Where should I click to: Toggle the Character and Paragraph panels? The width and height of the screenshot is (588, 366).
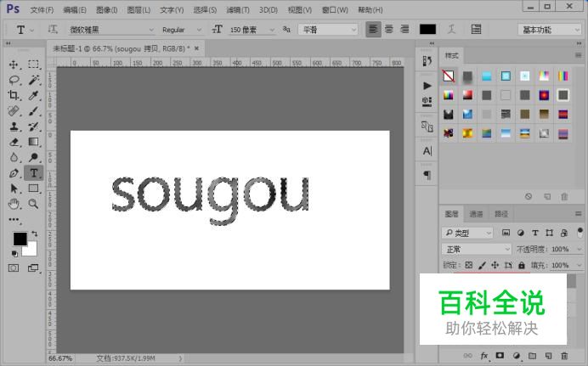(476, 29)
